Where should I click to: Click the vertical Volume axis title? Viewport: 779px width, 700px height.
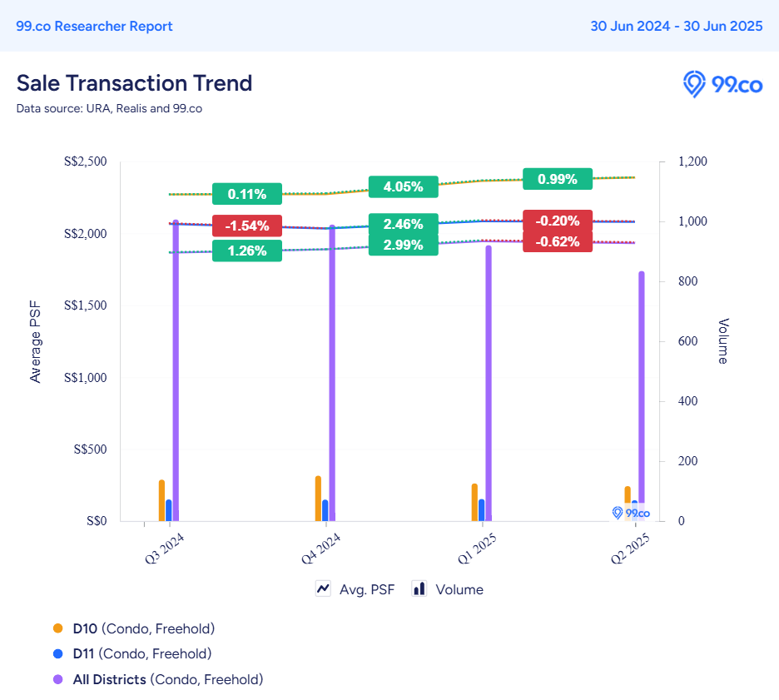tap(723, 341)
